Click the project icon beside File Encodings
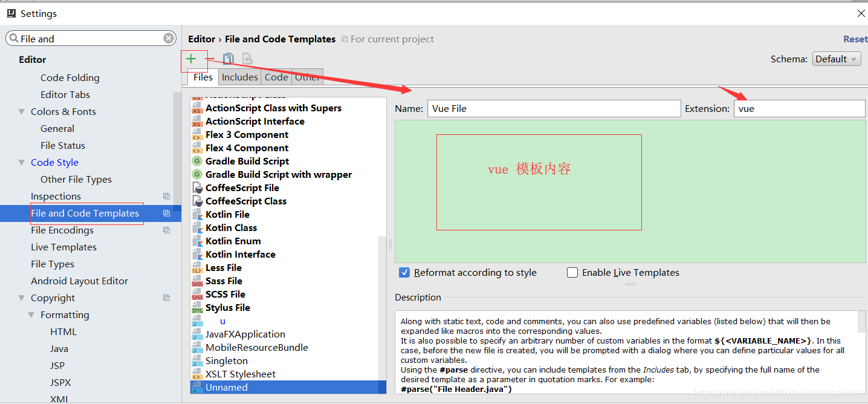Viewport: 868px width, 404px height. (166, 230)
